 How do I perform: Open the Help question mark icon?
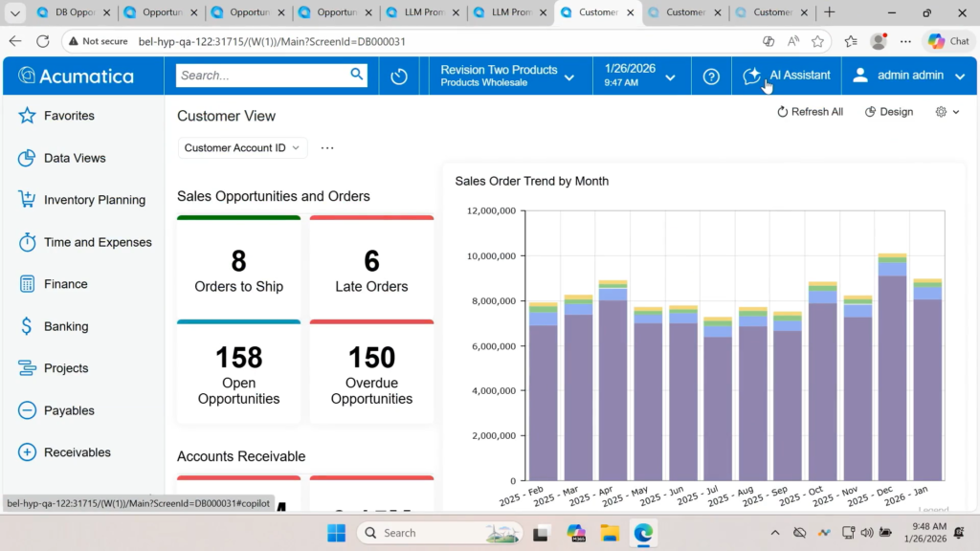pyautogui.click(x=711, y=77)
